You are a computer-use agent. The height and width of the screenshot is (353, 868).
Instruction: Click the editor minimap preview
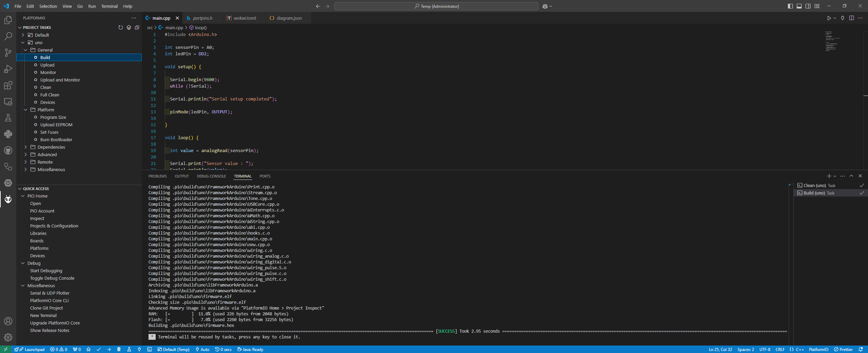click(x=832, y=41)
